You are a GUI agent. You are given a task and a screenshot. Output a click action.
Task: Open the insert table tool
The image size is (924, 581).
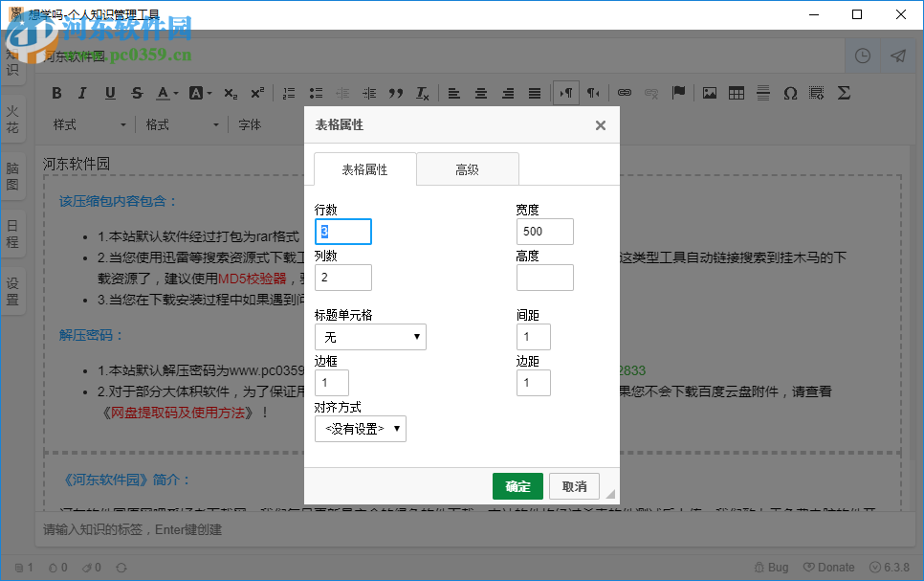pos(736,93)
